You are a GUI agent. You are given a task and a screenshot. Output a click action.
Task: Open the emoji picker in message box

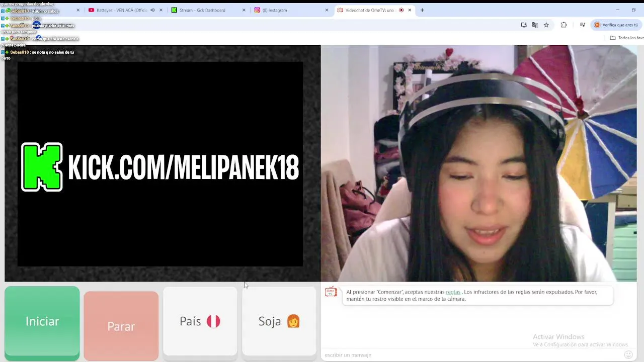[628, 355]
